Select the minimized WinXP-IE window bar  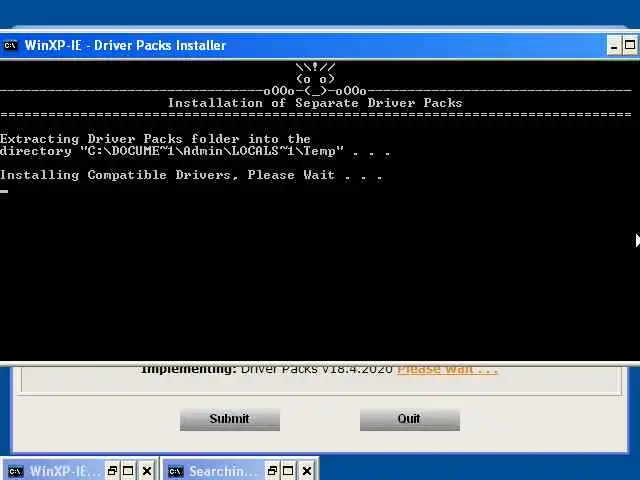(79, 471)
